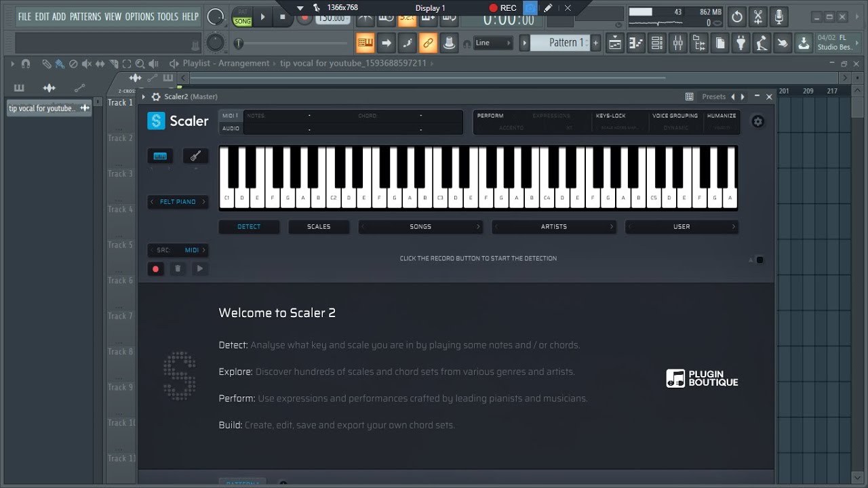Select the Playlist mute tool

[87, 64]
